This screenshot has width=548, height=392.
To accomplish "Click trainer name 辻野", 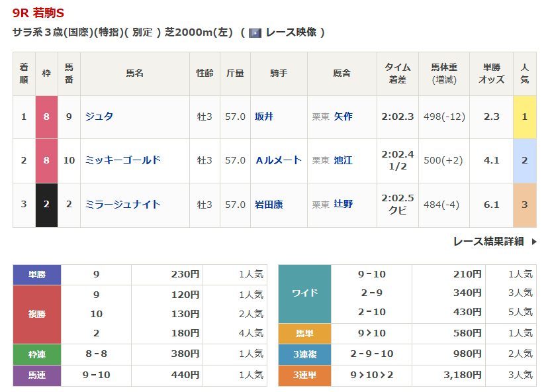I will coord(343,204).
